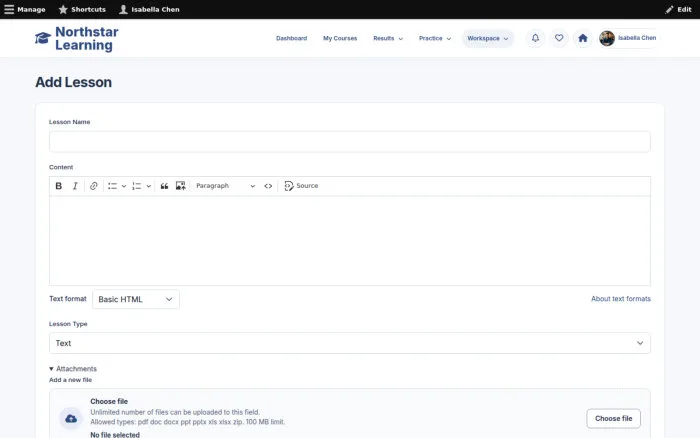Open numbered list style options arrow
Screen dimensions: 700x438
point(149,186)
